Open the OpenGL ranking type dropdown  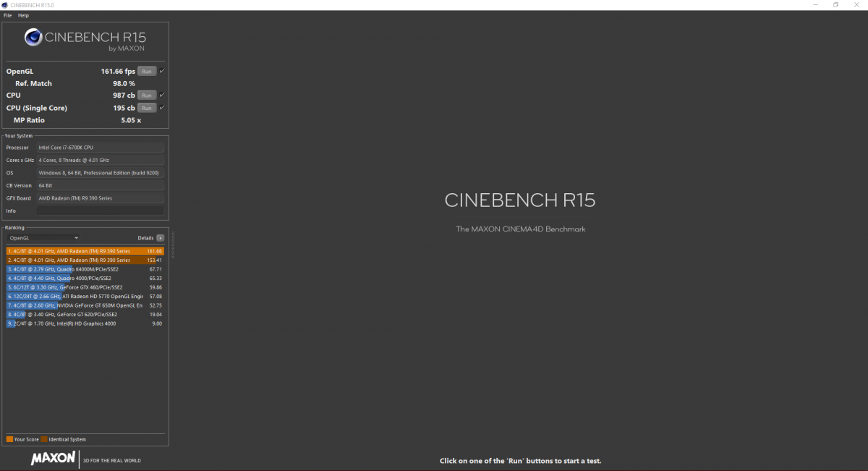click(x=43, y=237)
